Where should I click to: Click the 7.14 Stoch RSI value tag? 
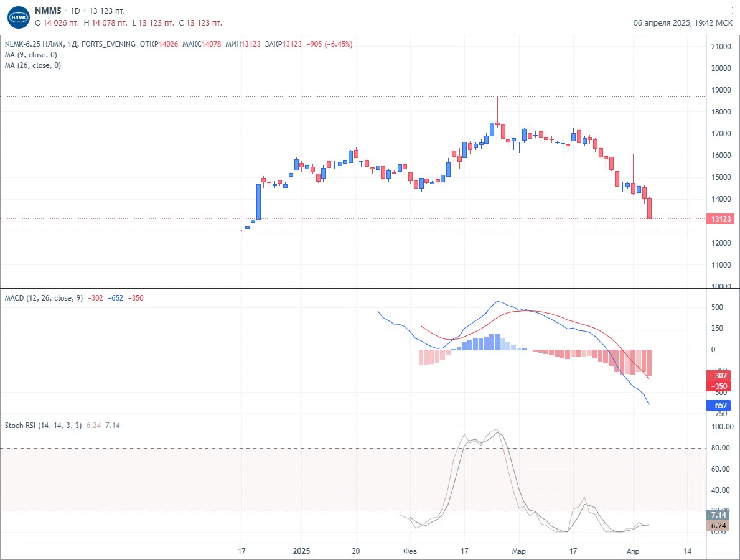pyautogui.click(x=718, y=515)
